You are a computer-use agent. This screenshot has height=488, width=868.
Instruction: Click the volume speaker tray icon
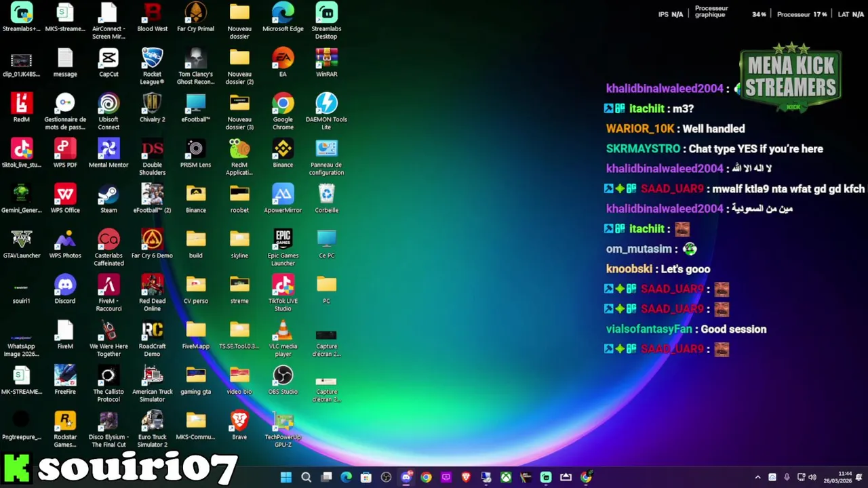[x=812, y=477]
